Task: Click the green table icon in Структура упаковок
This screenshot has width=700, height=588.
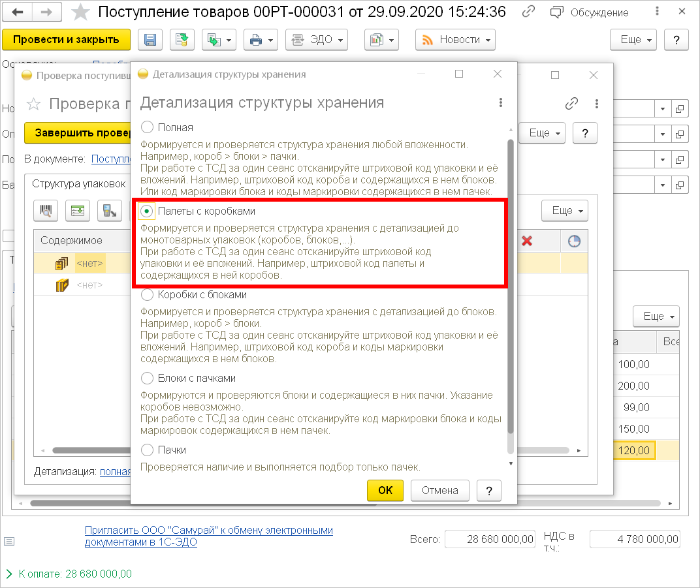Action: (78, 211)
